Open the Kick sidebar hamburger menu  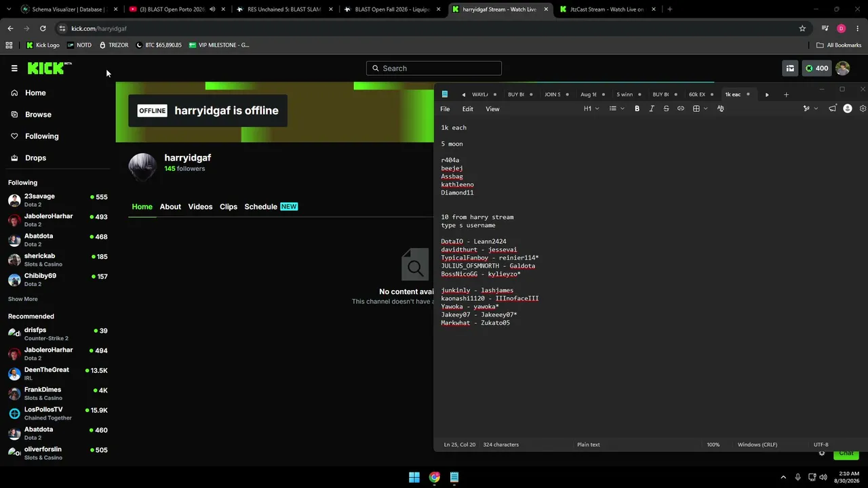[14, 68]
